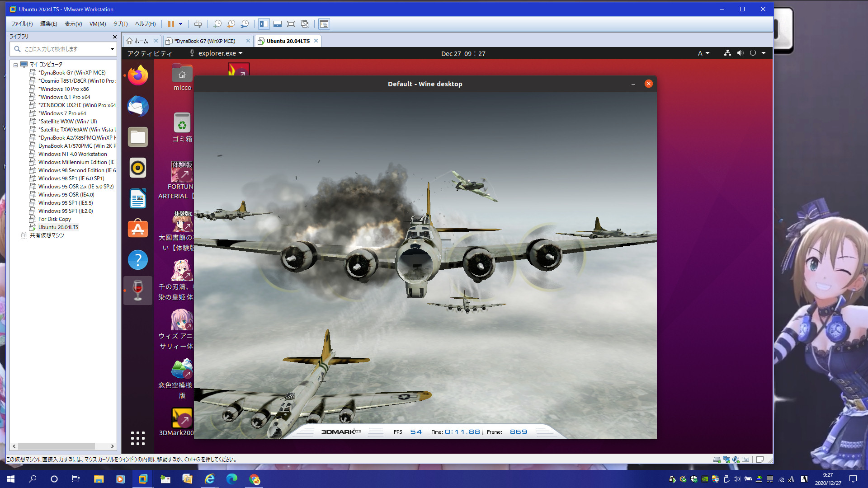Open LibreOffice Writer from the dock

138,198
